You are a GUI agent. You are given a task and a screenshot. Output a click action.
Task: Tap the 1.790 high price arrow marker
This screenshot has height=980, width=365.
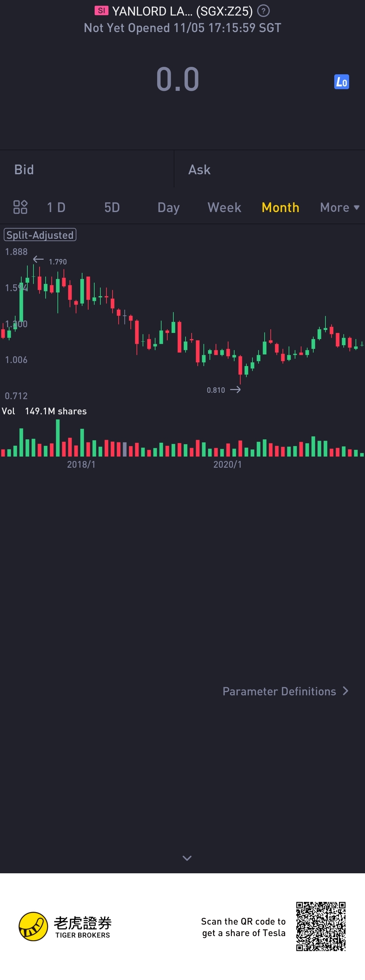(x=50, y=261)
